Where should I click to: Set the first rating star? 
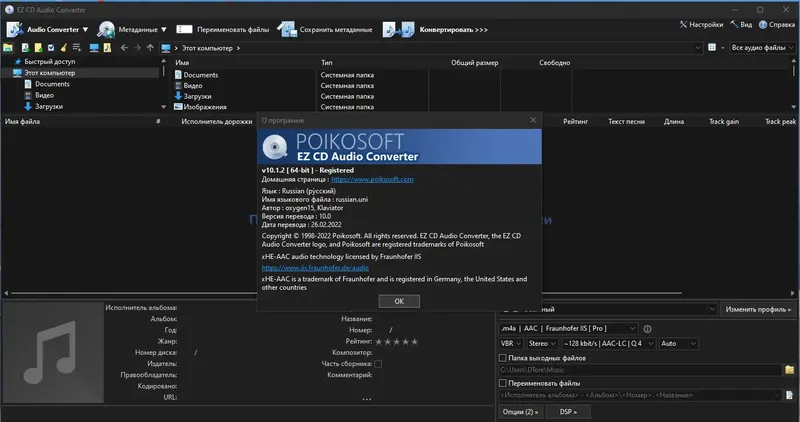[x=379, y=341]
